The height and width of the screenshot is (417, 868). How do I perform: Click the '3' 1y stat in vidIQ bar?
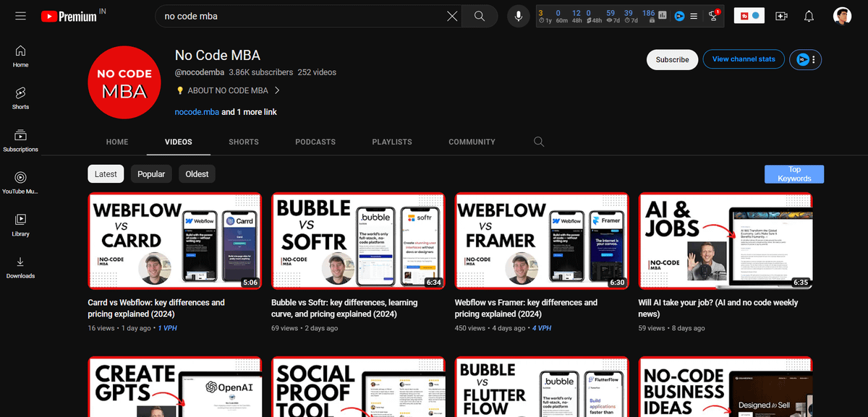pyautogui.click(x=541, y=13)
